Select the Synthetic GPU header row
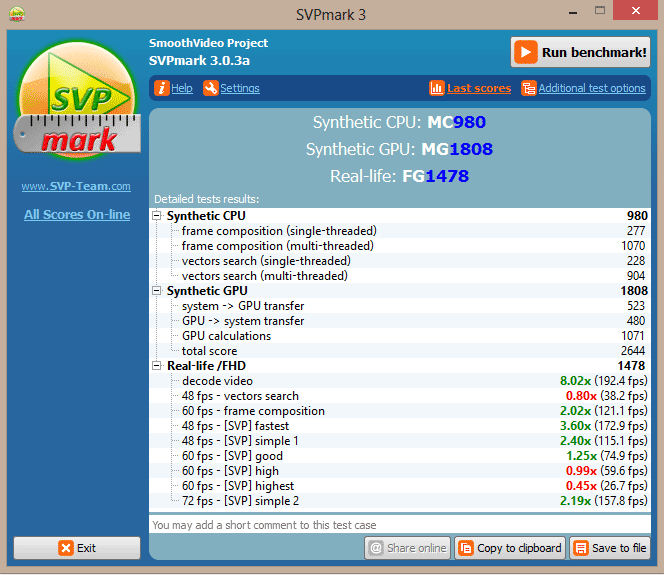This screenshot has width=664, height=575. click(x=400, y=290)
